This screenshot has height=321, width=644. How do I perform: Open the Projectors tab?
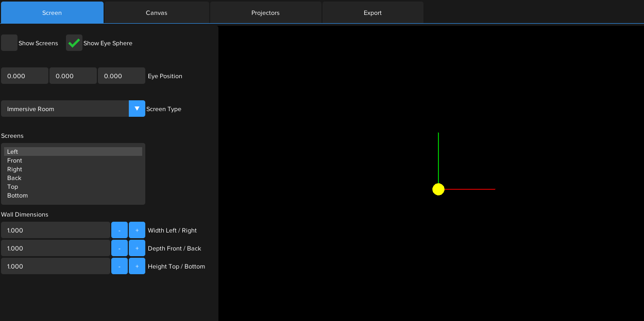pos(265,13)
